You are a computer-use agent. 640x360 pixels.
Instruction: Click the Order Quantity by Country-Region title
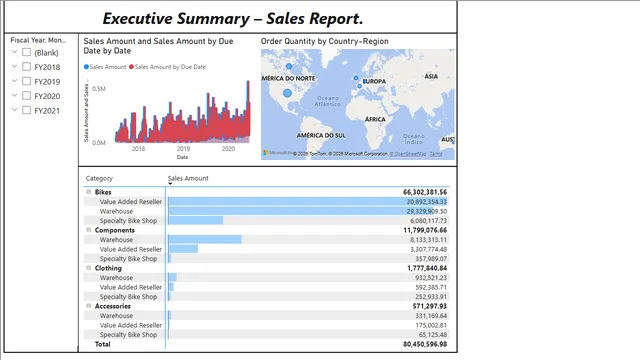[x=324, y=41]
